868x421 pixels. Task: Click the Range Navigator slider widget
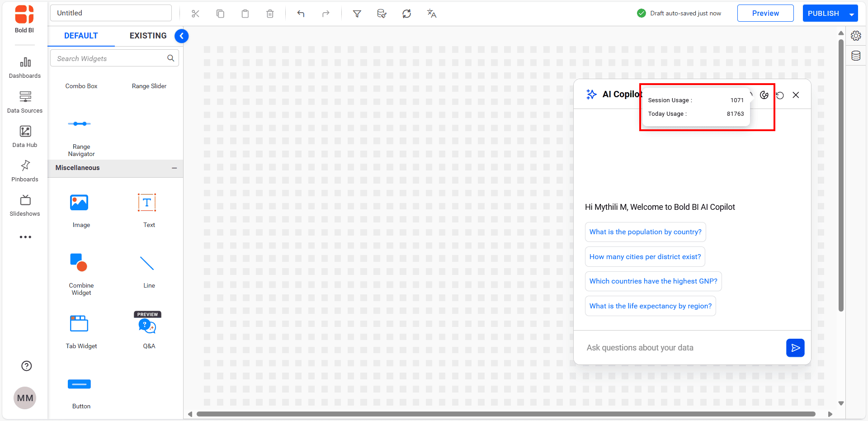pos(80,124)
